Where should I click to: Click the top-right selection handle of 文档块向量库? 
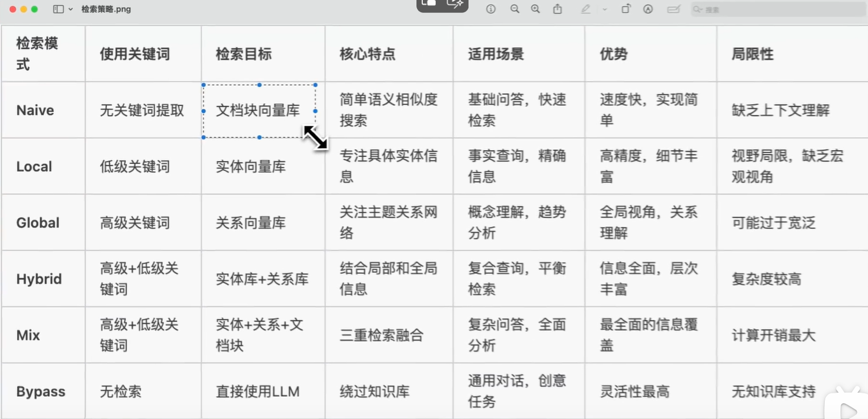click(x=316, y=85)
